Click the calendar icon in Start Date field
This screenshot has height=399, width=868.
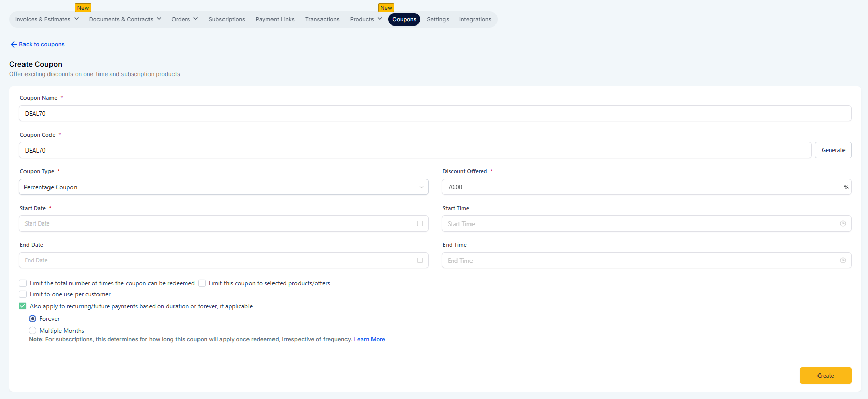pyautogui.click(x=420, y=223)
